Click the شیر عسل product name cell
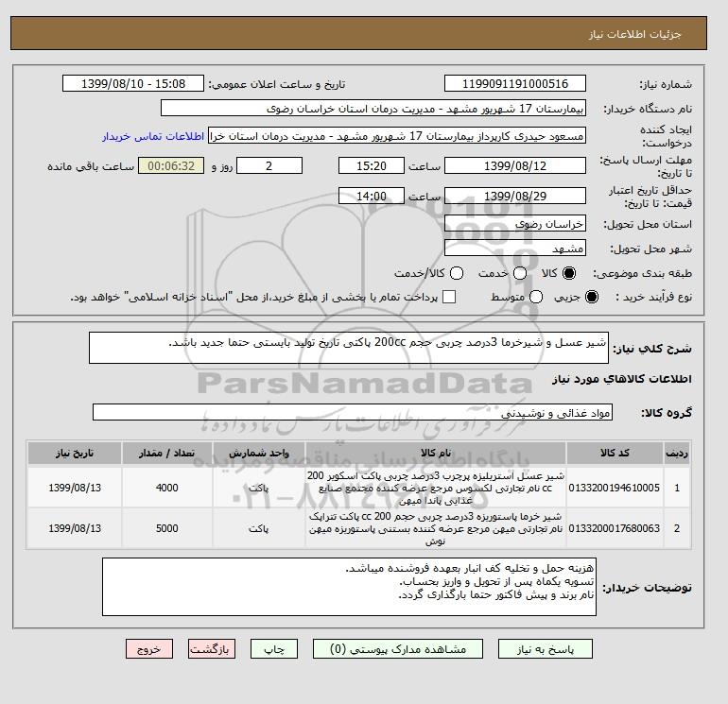Image resolution: width=728 pixels, height=704 pixels. point(436,489)
